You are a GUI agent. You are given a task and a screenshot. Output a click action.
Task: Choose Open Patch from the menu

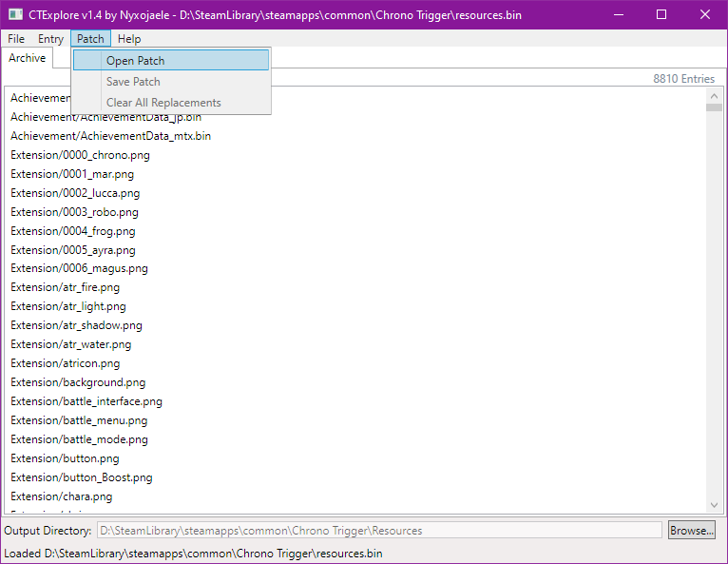tap(171, 61)
